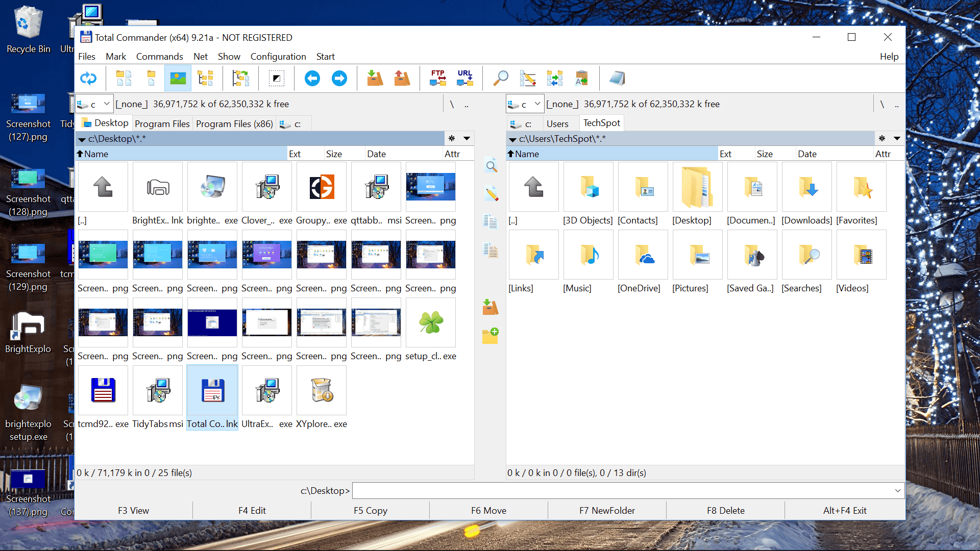Click the F8 Delete button
980x551 pixels.
click(726, 511)
